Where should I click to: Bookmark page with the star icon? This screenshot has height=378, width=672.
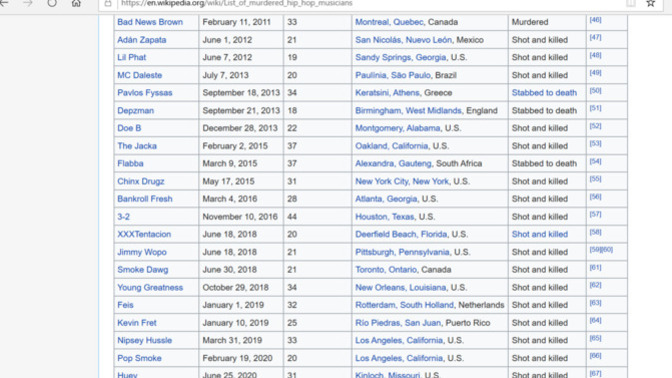[651, 3]
